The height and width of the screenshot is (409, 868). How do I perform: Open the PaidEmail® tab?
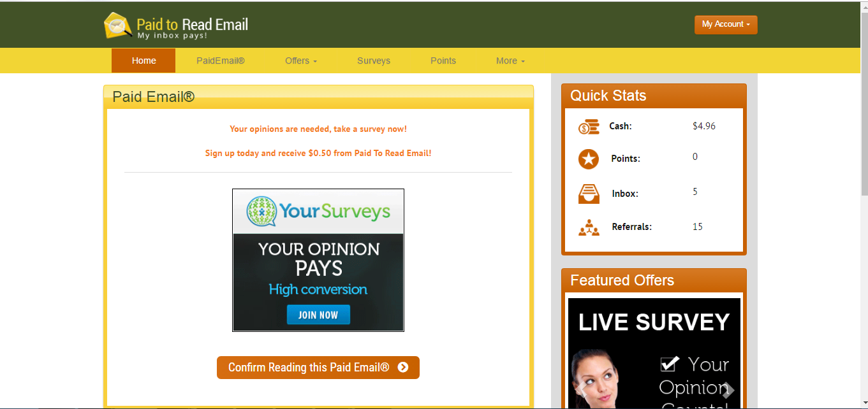click(221, 61)
